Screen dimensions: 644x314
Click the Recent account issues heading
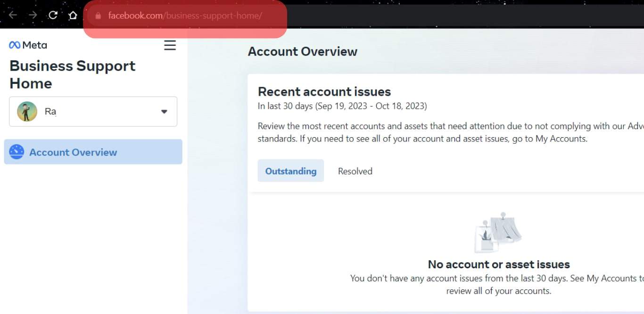(324, 91)
